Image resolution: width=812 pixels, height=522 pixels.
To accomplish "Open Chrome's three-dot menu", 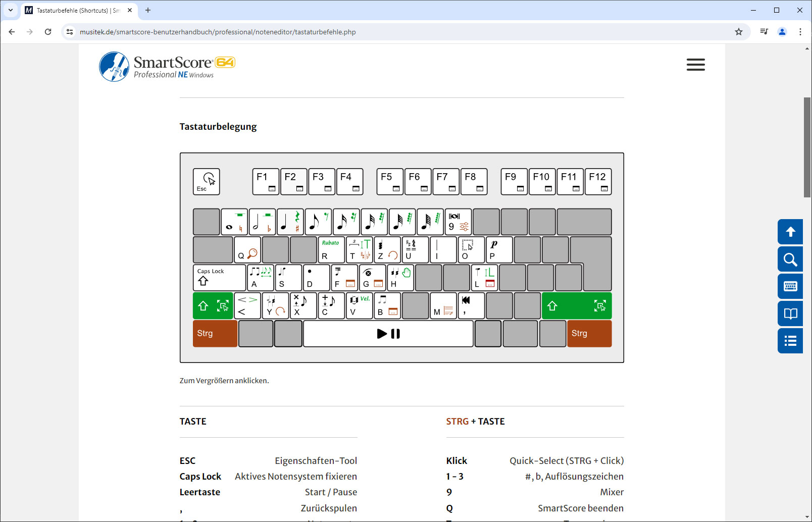I will [x=800, y=32].
